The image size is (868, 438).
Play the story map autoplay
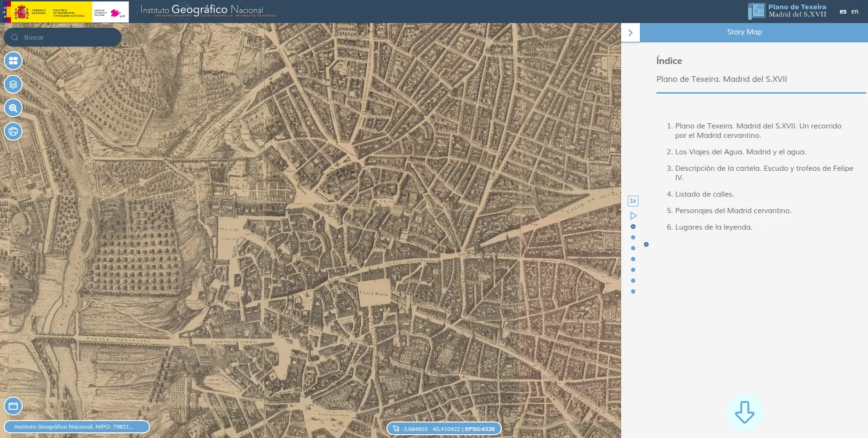[x=633, y=215]
